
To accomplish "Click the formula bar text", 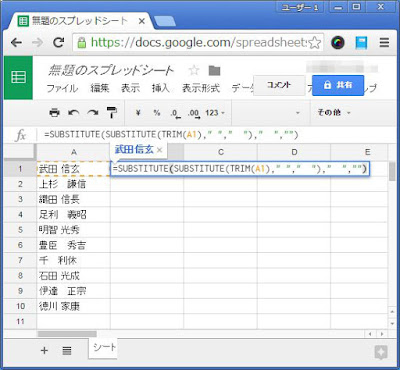I will coord(171,135).
